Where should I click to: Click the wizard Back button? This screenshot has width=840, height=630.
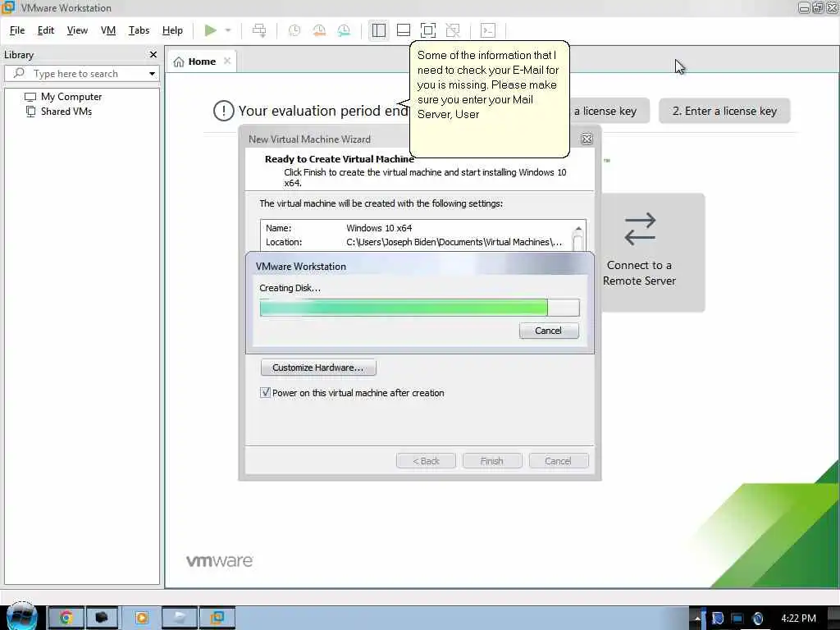(x=426, y=461)
